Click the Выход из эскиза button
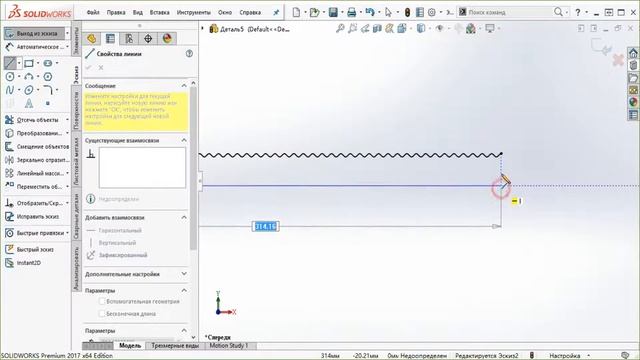 coord(34,33)
